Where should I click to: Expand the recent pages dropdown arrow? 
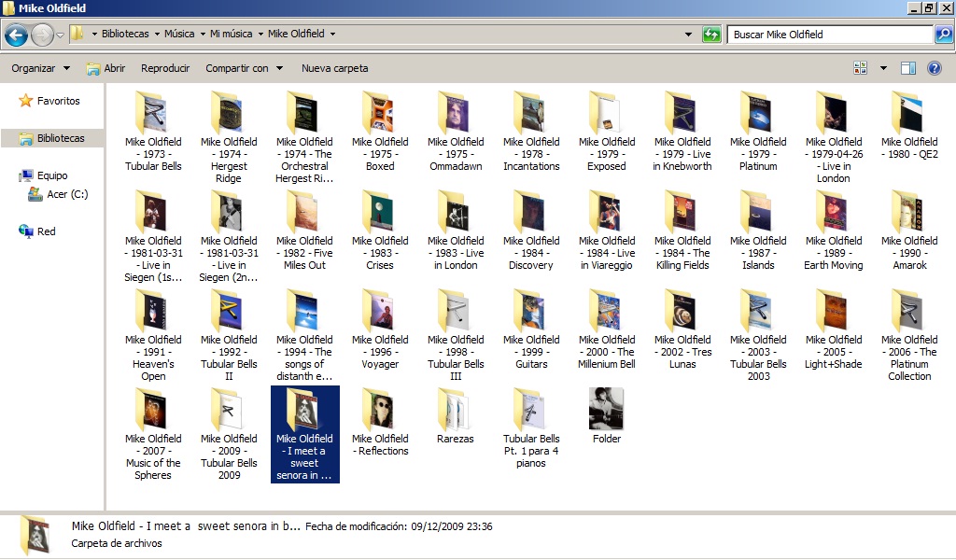(60, 35)
